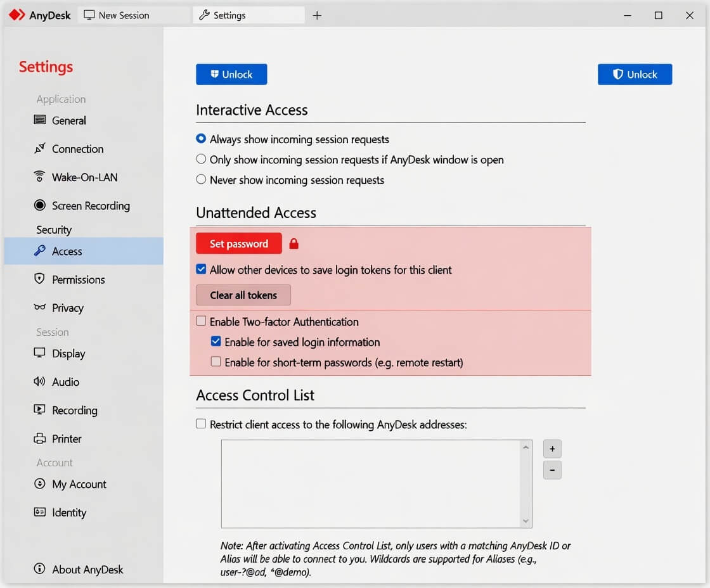Open Screen Recording settings section
Screen dimensions: 710x588
(84, 205)
